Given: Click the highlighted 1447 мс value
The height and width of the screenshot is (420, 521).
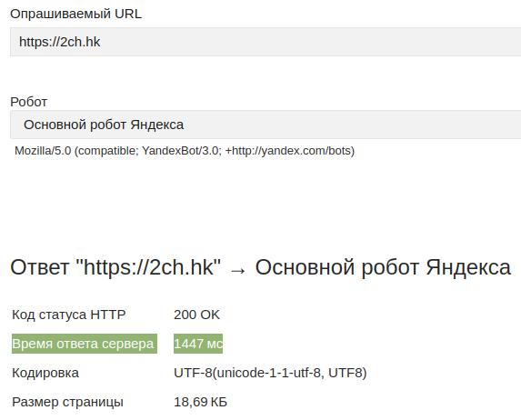Looking at the screenshot, I should [x=198, y=344].
